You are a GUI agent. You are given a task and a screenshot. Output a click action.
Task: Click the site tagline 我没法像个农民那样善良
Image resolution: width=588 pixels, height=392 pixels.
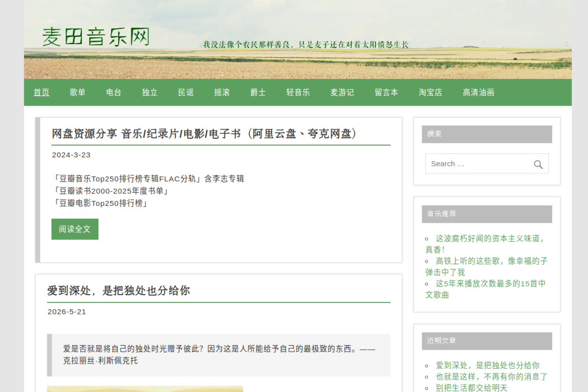pos(306,45)
